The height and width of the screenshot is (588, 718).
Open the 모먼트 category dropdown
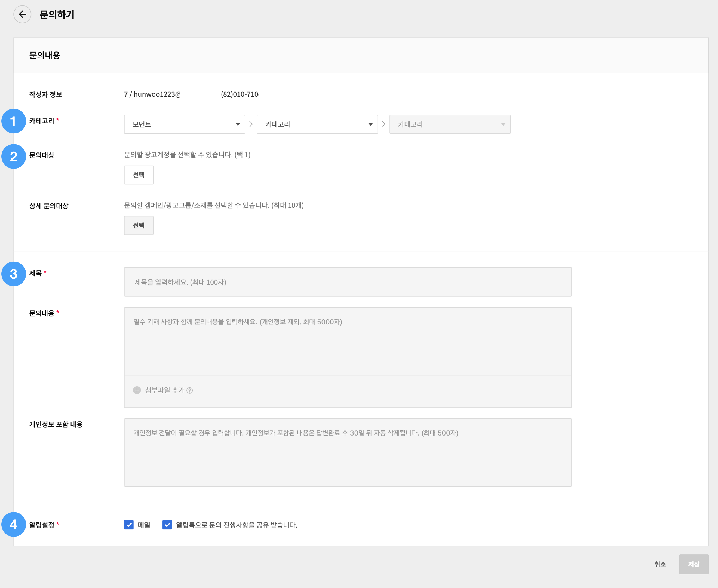[184, 124]
